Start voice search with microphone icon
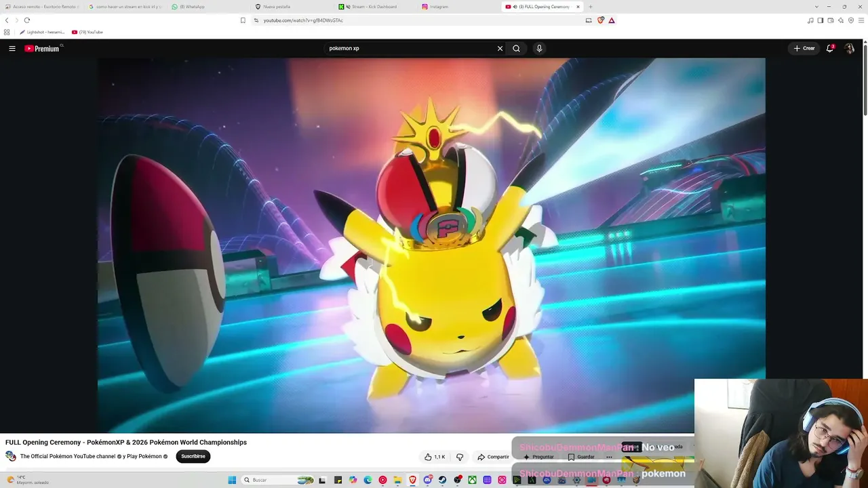The height and width of the screenshot is (488, 868). click(539, 48)
